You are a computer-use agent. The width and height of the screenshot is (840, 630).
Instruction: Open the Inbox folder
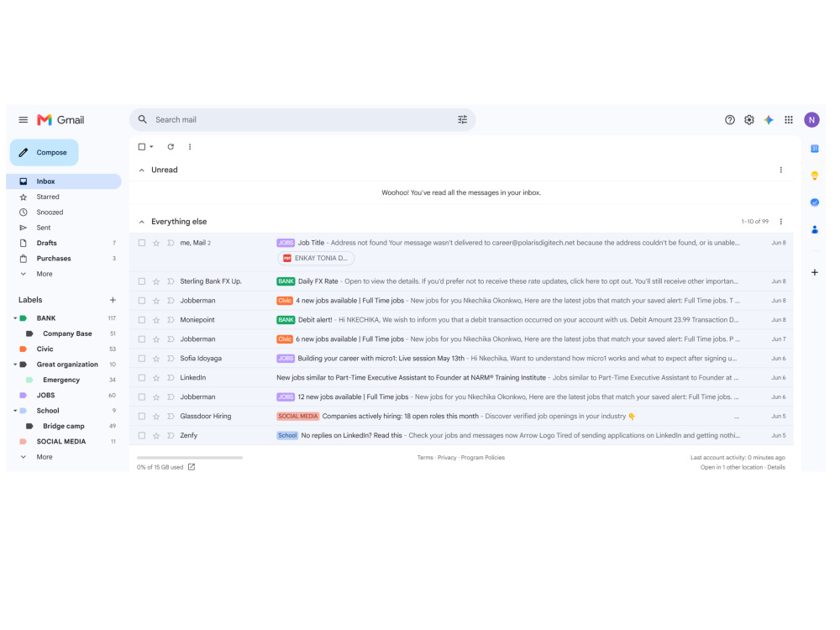[64, 181]
